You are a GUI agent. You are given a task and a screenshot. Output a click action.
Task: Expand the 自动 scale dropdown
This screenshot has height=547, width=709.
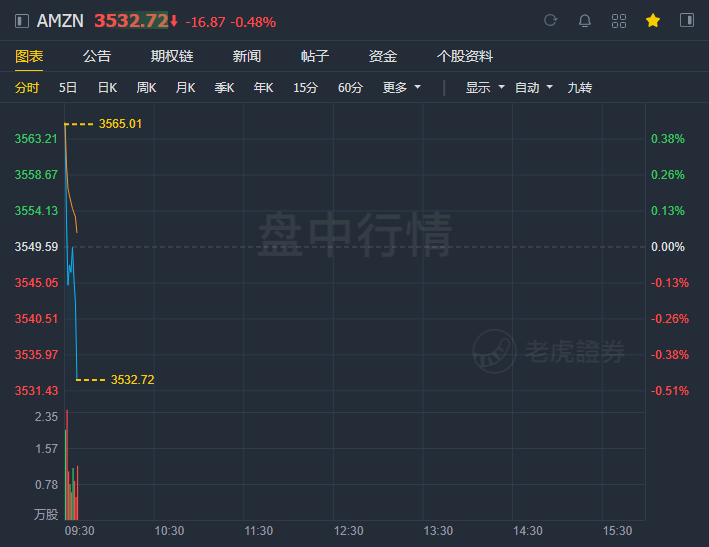[x=534, y=88]
